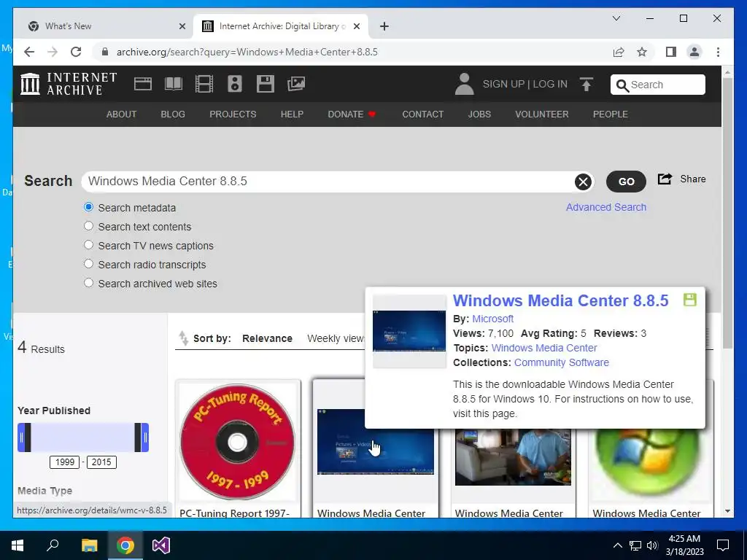Open the Images icon in navbar

click(x=296, y=84)
